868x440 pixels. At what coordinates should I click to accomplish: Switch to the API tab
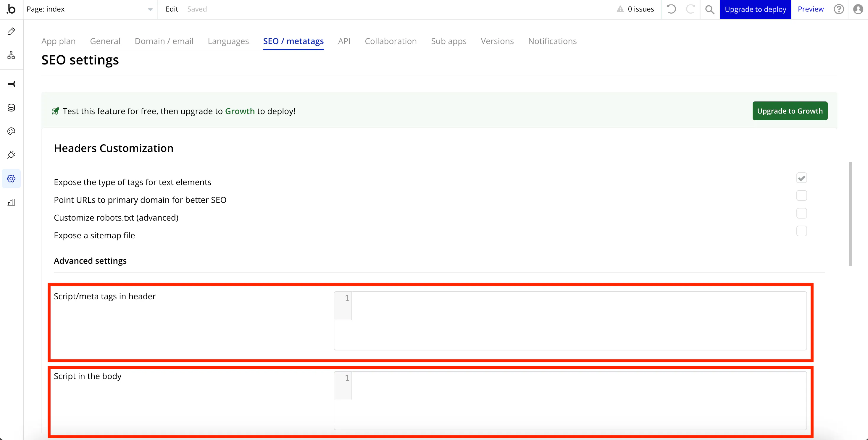tap(344, 41)
